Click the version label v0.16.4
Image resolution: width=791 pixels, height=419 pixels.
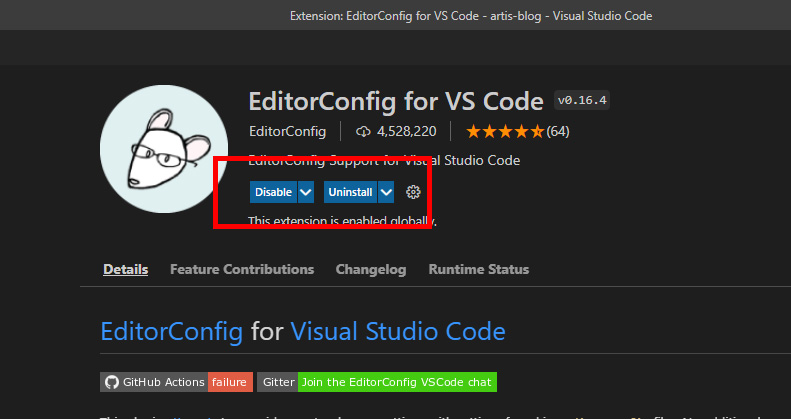582,100
